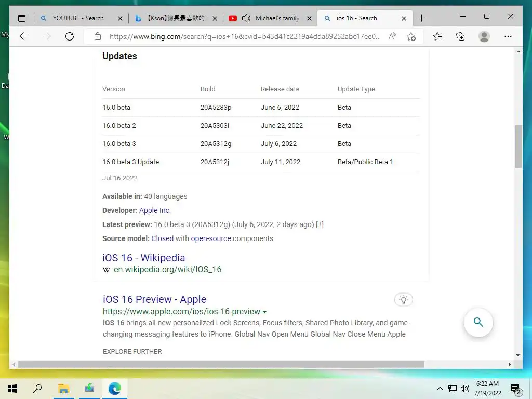The image size is (532, 399).
Task: Select build 20A5312g in the table
Action: 216,143
